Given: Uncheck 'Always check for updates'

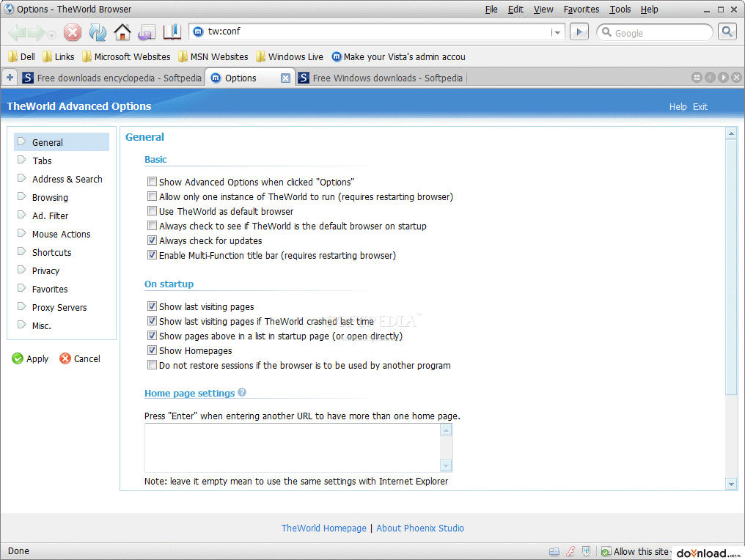Looking at the screenshot, I should [152, 240].
